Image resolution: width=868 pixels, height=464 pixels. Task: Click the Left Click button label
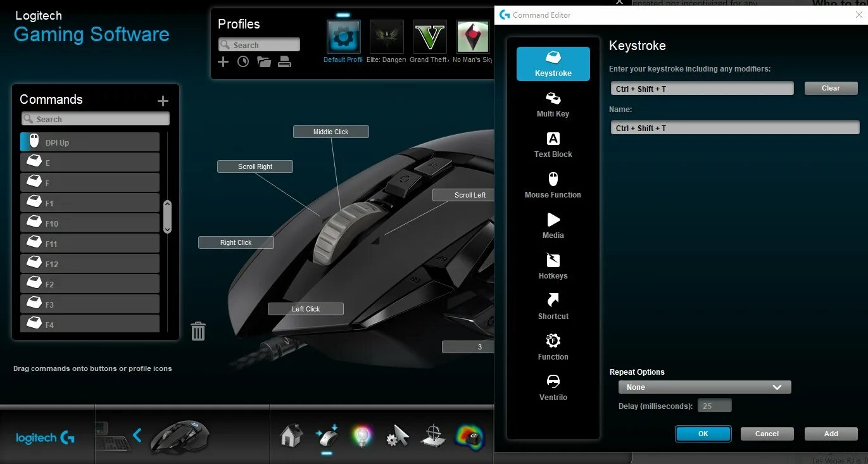(x=306, y=309)
